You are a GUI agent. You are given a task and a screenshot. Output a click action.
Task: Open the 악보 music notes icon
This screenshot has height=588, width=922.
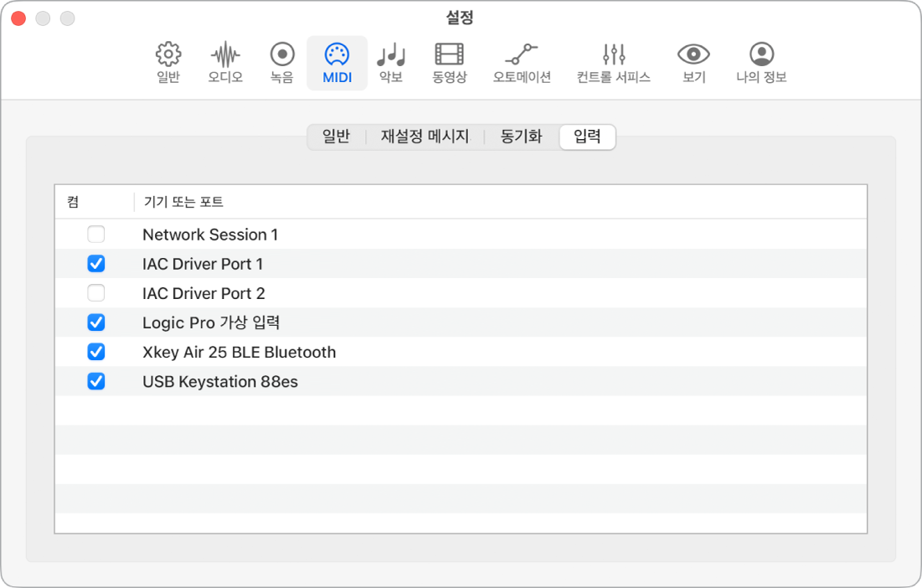click(390, 55)
